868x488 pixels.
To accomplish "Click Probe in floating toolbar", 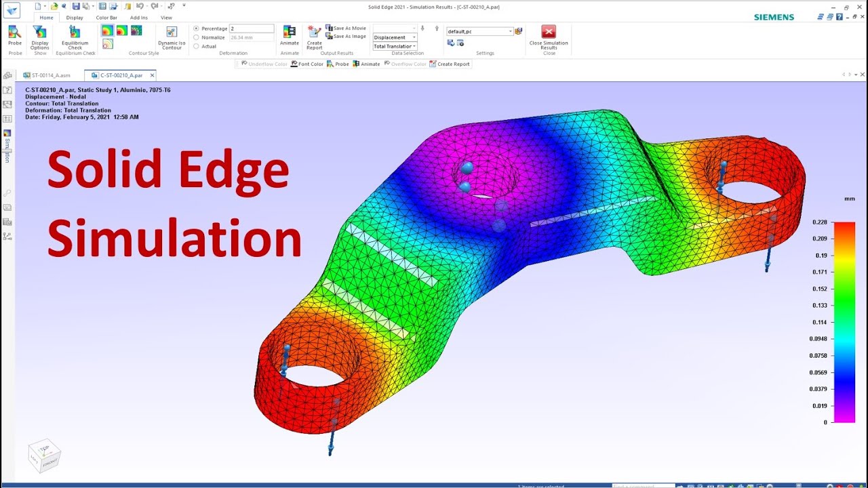I will [338, 64].
